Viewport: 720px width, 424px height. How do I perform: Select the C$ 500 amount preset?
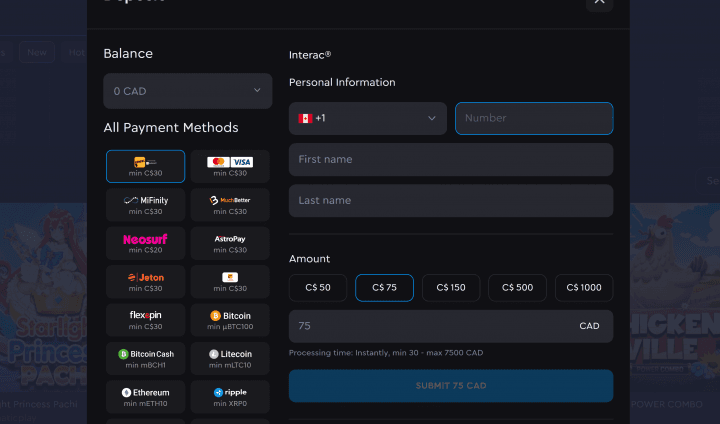pos(518,288)
